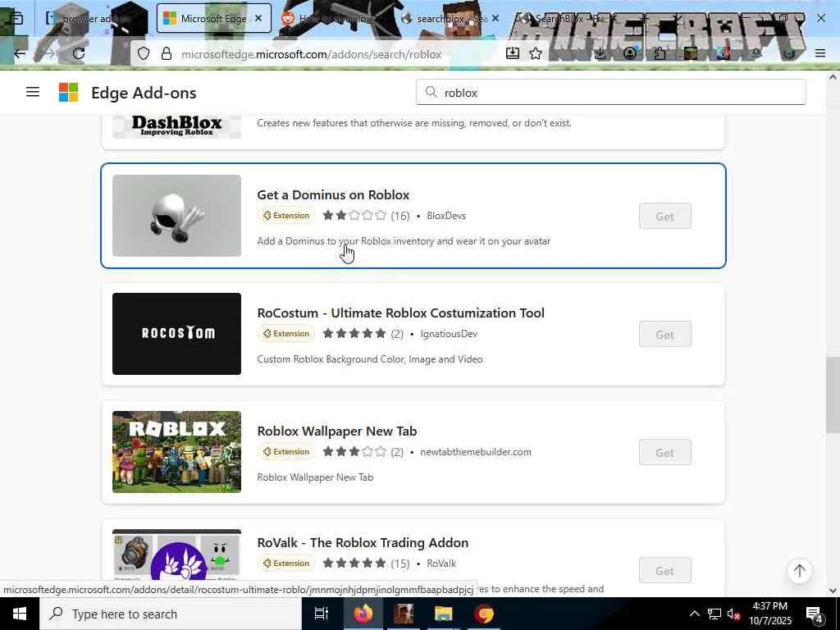This screenshot has width=840, height=630.
Task: Click the Extension badge on RoCostum
Action: 286,334
